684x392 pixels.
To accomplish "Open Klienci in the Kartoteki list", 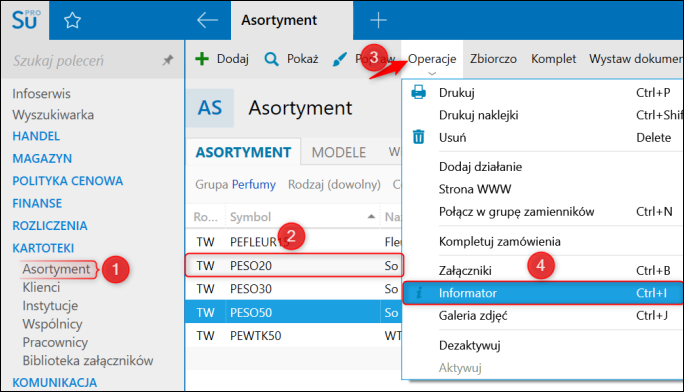I will pyautogui.click(x=41, y=287).
